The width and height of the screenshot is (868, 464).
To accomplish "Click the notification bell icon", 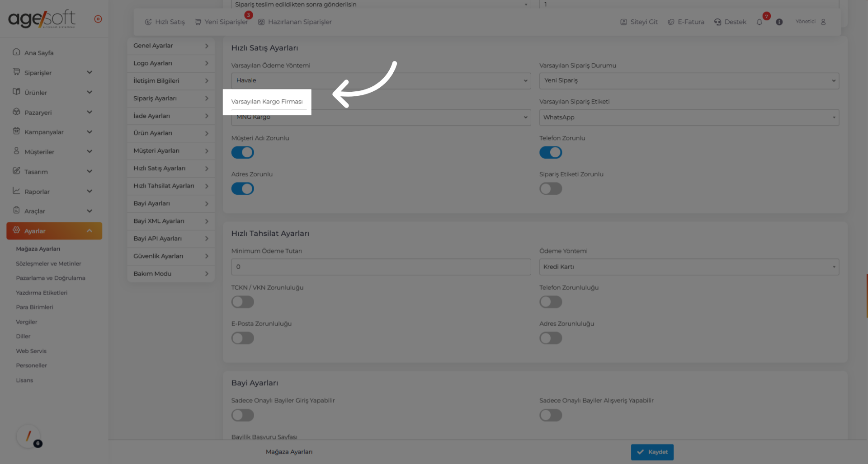I will pyautogui.click(x=759, y=22).
